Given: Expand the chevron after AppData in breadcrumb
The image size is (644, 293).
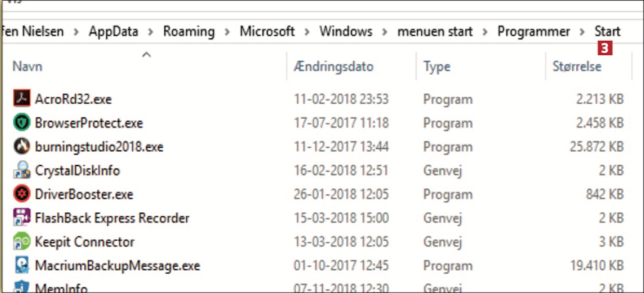Looking at the screenshot, I should tap(151, 32).
